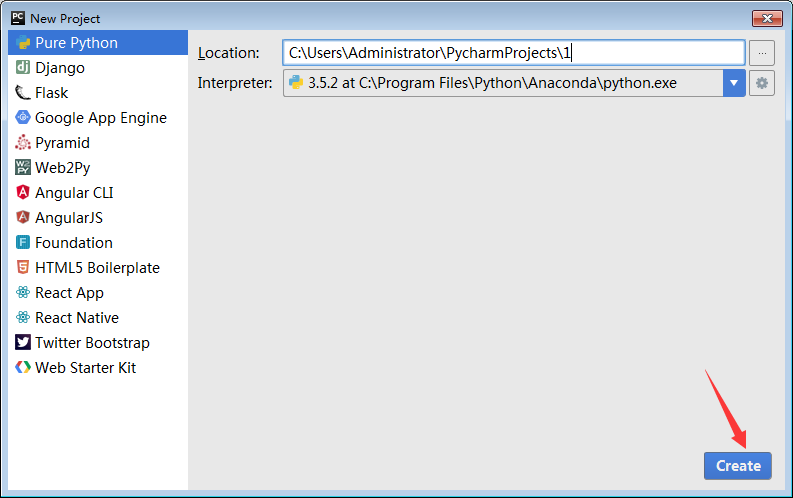Select Web Starter Kit label
Screen dimensions: 793x498
85,368
